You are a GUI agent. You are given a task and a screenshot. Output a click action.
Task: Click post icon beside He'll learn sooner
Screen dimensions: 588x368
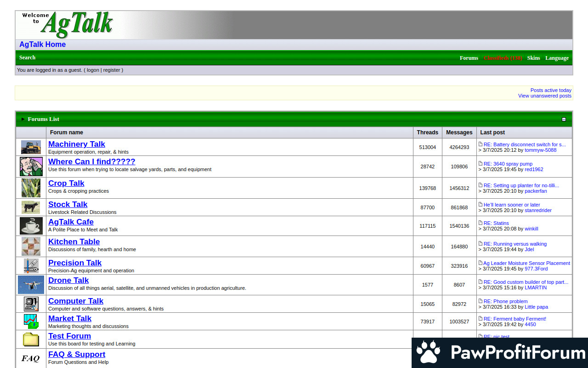(x=481, y=204)
